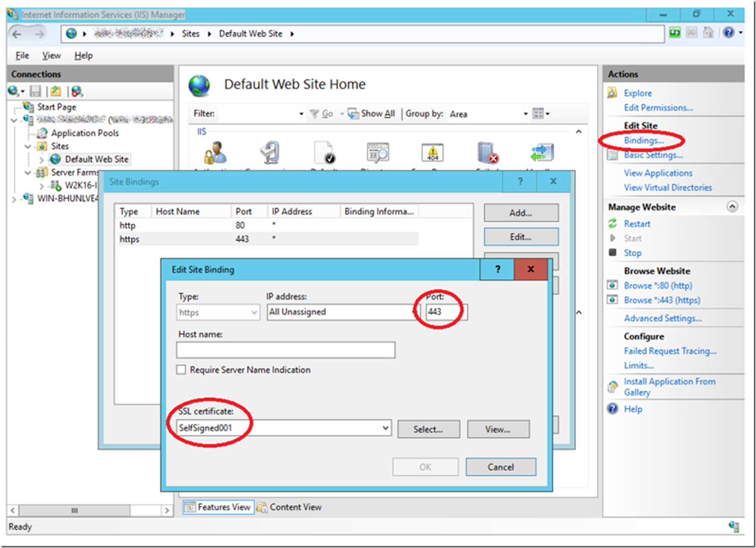Viewport: 756px width, 548px height.
Task: Open the help question mark icon at top right
Action: pyautogui.click(x=729, y=33)
